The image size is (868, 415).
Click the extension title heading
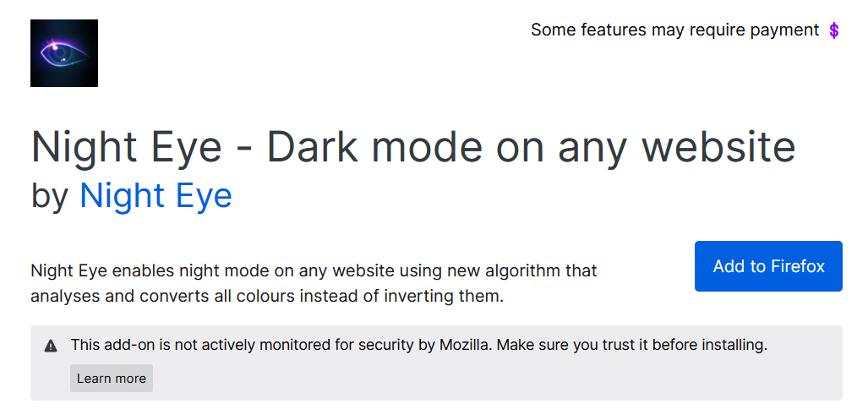tap(412, 146)
